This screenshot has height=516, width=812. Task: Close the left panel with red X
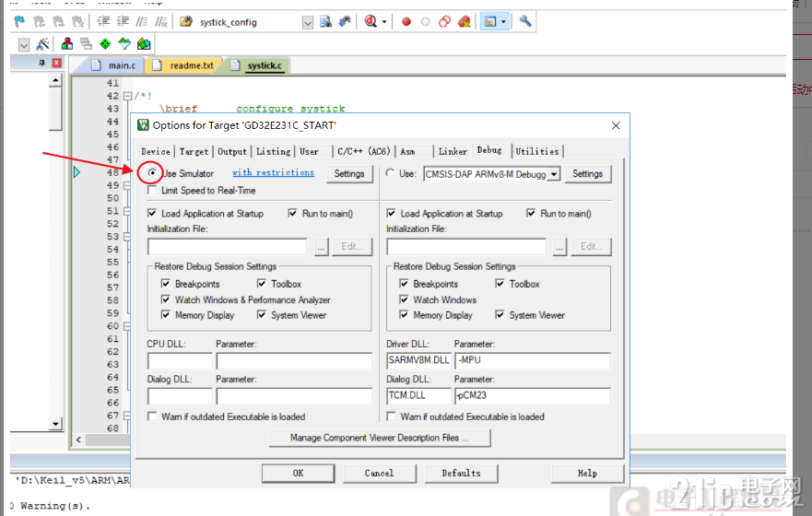[56, 64]
